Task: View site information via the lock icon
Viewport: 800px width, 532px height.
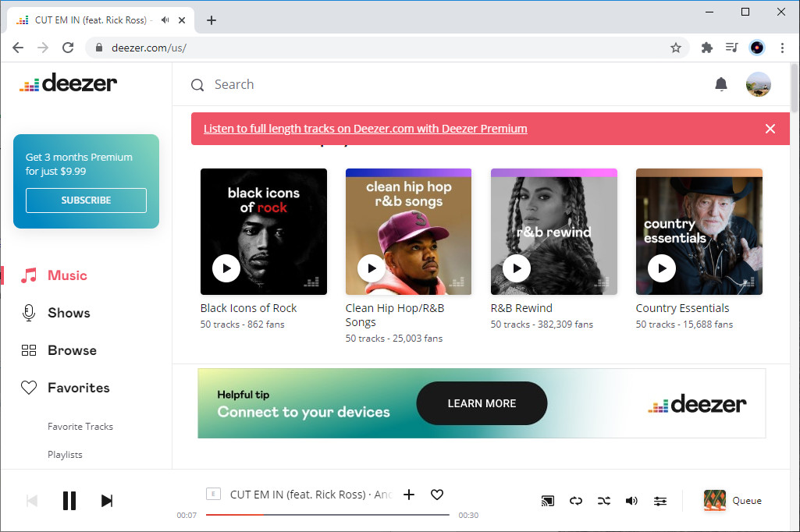Action: click(99, 48)
